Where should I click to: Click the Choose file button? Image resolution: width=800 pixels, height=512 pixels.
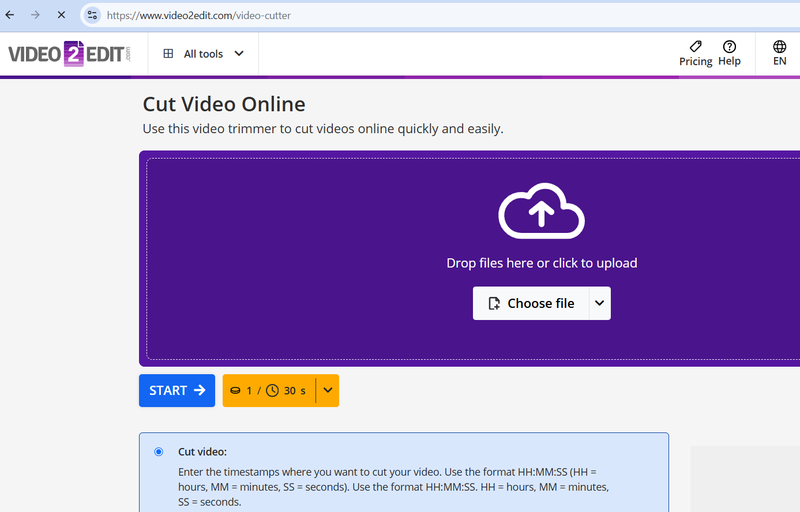[x=531, y=303]
